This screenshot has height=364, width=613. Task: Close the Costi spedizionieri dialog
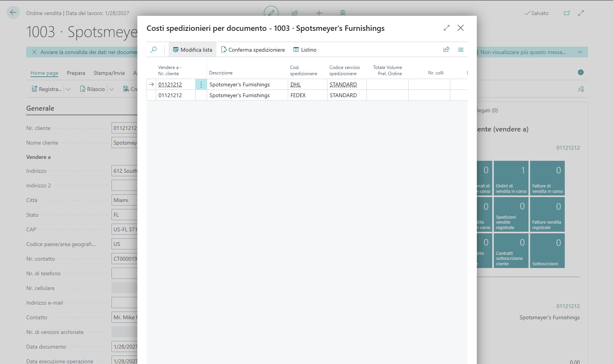pos(461,28)
